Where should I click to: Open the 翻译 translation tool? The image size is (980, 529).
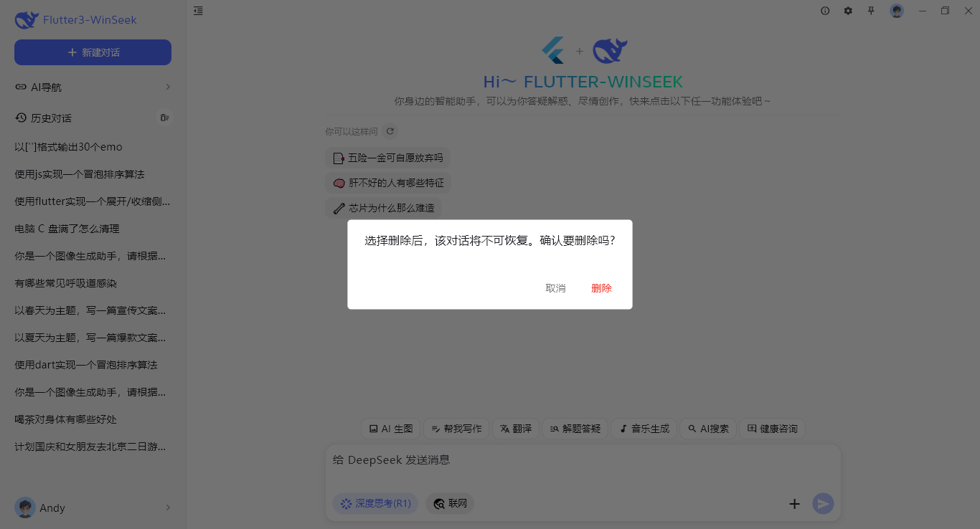[x=515, y=428]
